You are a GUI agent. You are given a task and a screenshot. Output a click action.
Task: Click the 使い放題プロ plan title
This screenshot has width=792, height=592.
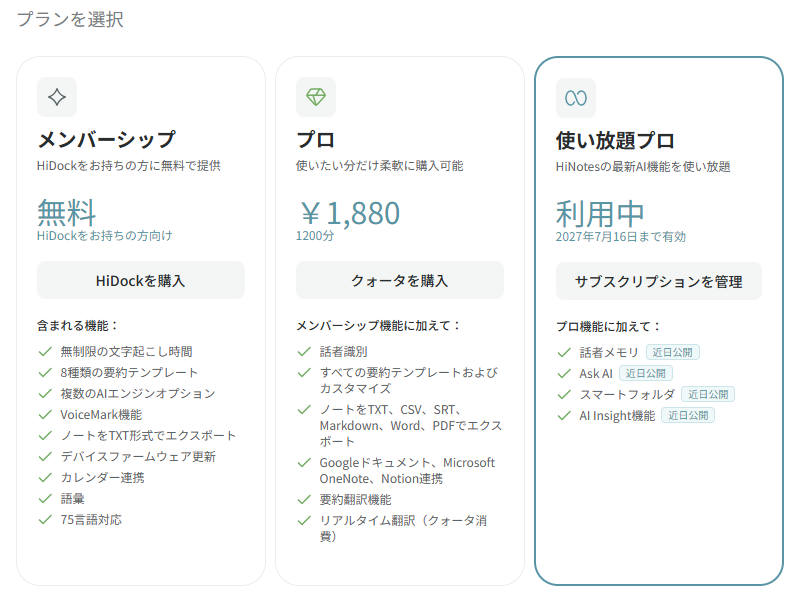[x=615, y=140]
